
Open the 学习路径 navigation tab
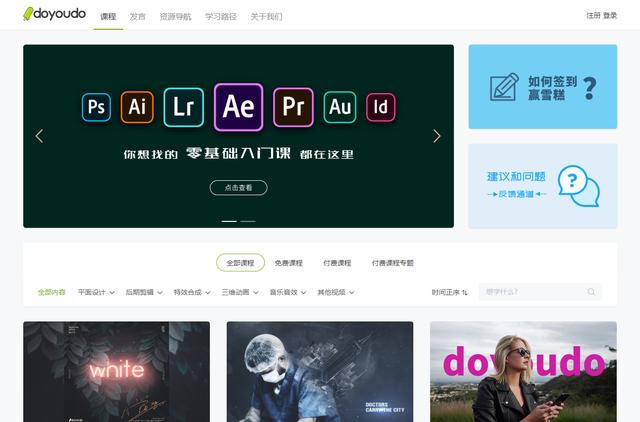(x=221, y=17)
